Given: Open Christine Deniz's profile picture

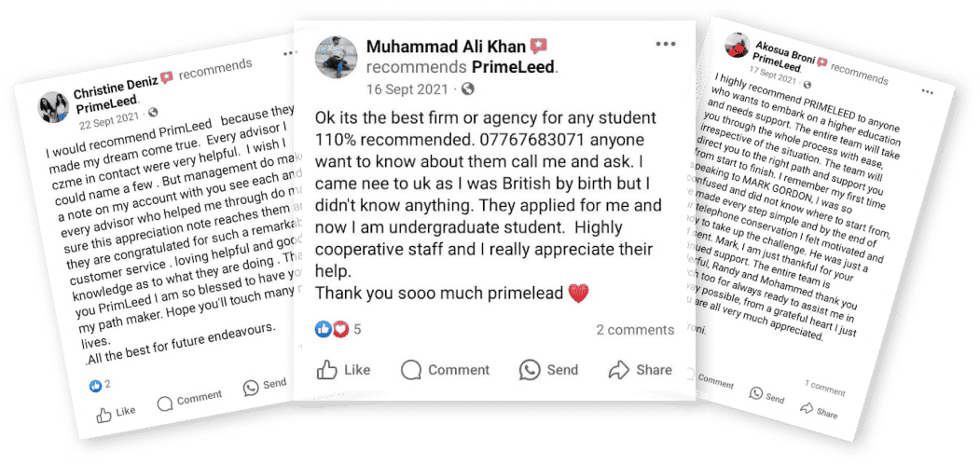Looking at the screenshot, I should (x=50, y=108).
